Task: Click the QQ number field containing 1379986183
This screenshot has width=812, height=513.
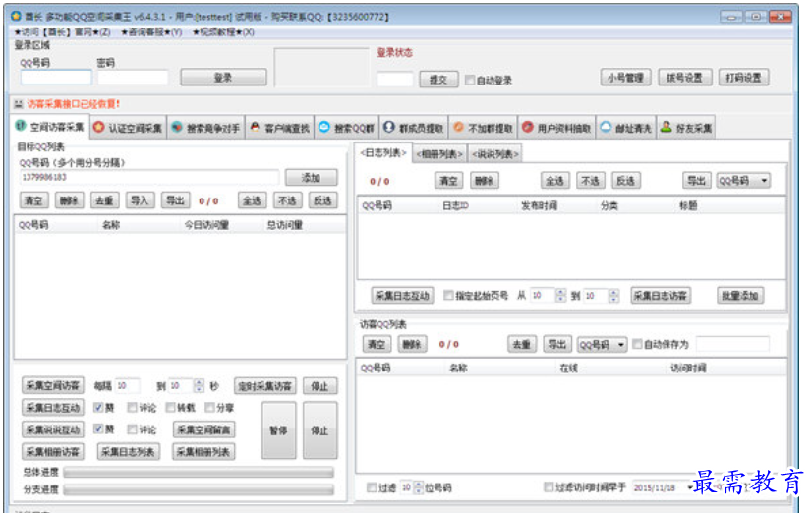Action: click(149, 177)
